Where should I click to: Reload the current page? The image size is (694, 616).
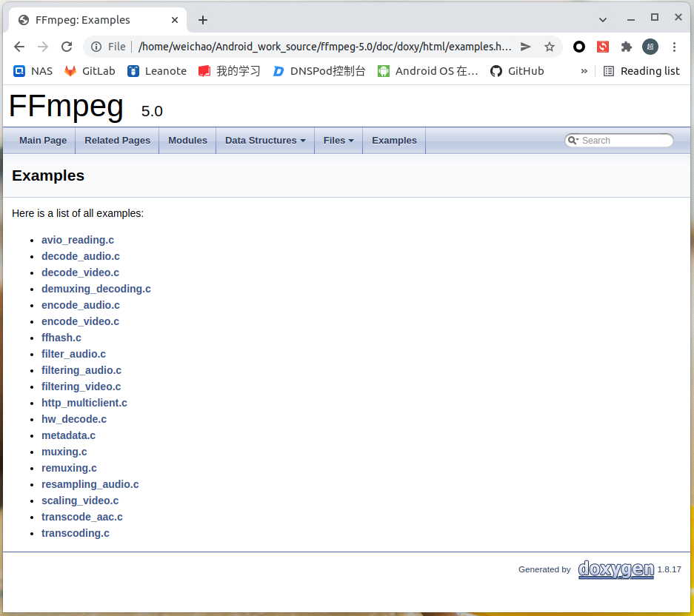[x=67, y=46]
